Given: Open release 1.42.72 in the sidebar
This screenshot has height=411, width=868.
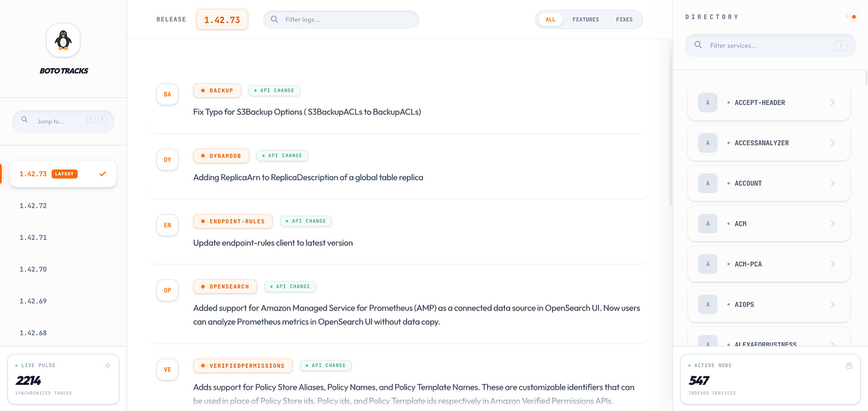Looking at the screenshot, I should (63, 206).
